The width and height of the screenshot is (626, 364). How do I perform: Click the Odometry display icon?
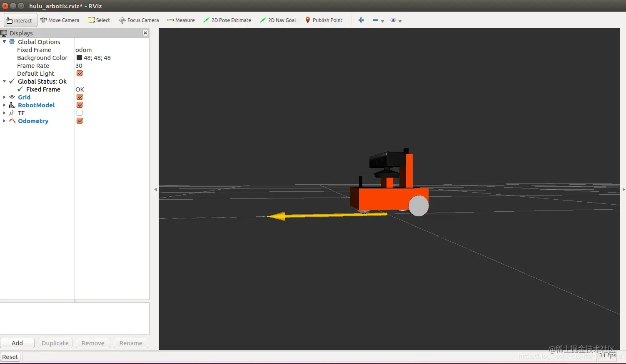coord(12,121)
